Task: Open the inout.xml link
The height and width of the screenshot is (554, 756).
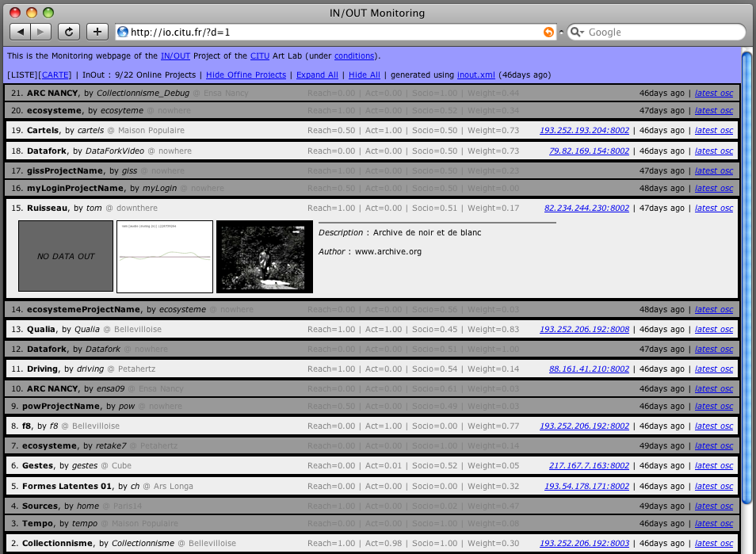Action: [475, 75]
